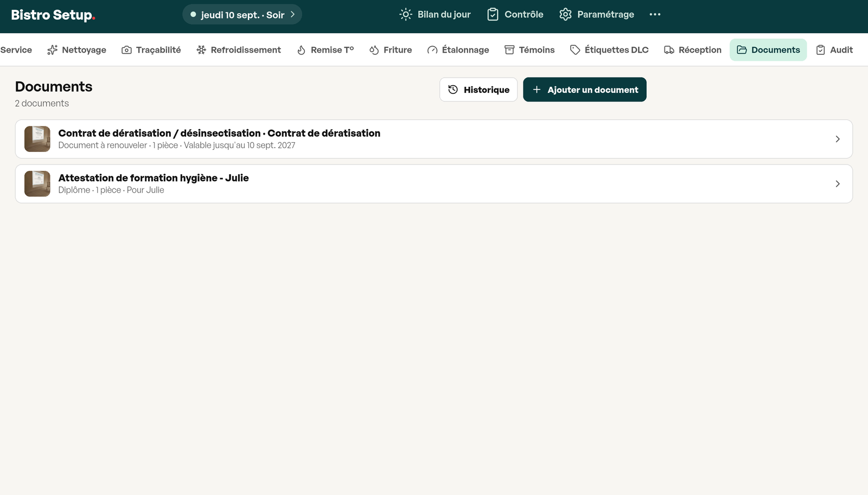Screen dimensions: 868x495
Task: Click the archive box icon for Témoins
Action: click(x=509, y=50)
